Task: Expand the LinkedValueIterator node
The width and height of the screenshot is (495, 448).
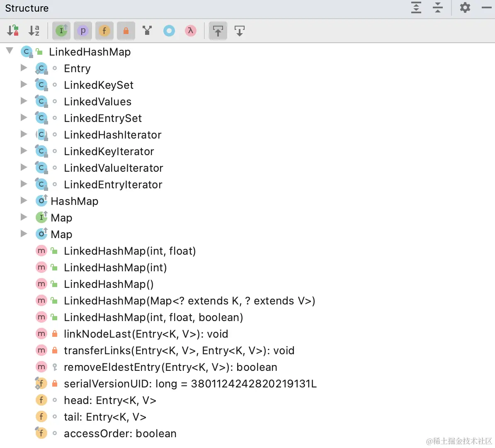Action: (24, 167)
